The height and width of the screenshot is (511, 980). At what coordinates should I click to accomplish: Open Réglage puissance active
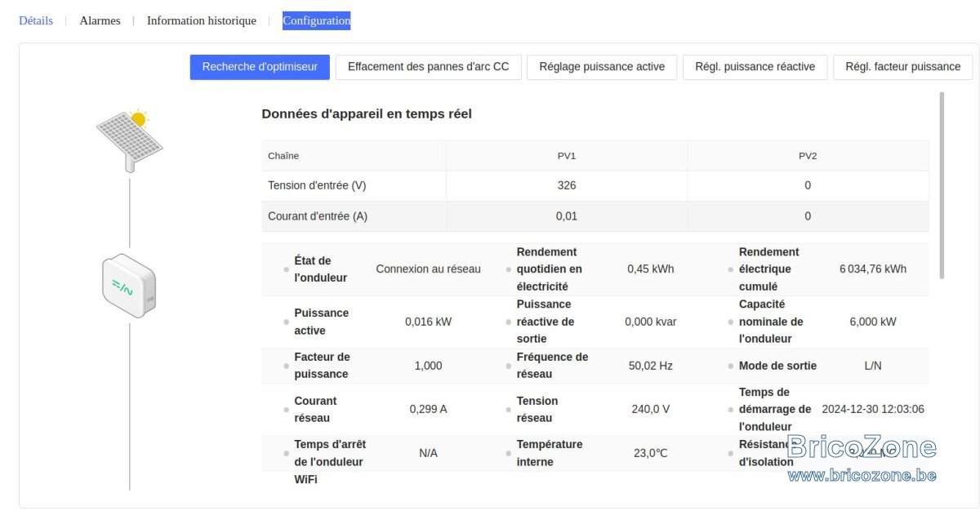pyautogui.click(x=602, y=67)
